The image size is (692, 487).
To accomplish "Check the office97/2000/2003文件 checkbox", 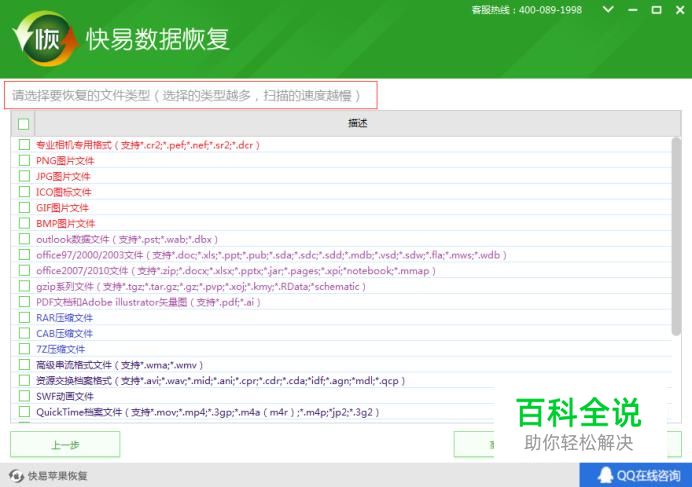I will pos(24,254).
